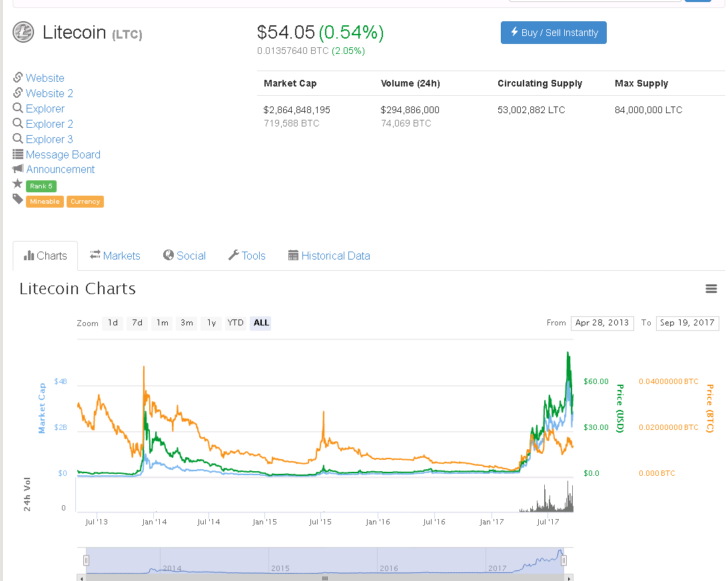728x581 pixels.
Task: Click the From date field Apr 28, 2013
Action: [x=602, y=323]
